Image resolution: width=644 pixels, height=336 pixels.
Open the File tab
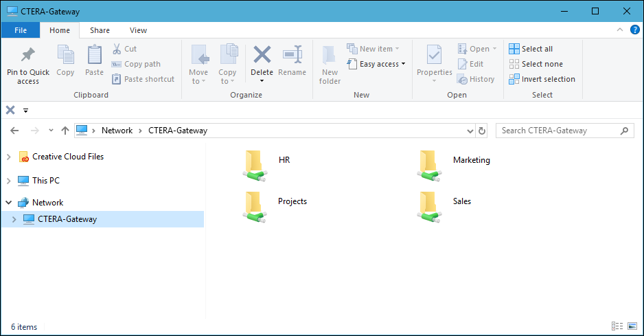pyautogui.click(x=21, y=30)
